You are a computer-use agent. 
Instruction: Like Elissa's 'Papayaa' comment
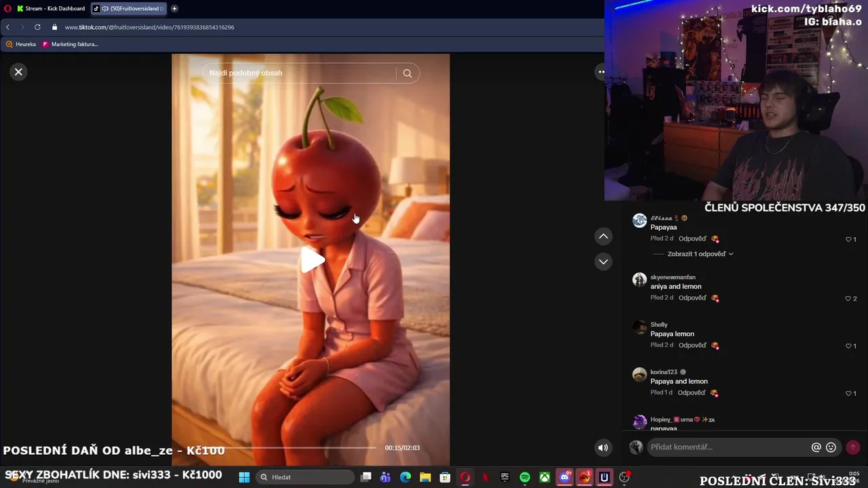[848, 239]
